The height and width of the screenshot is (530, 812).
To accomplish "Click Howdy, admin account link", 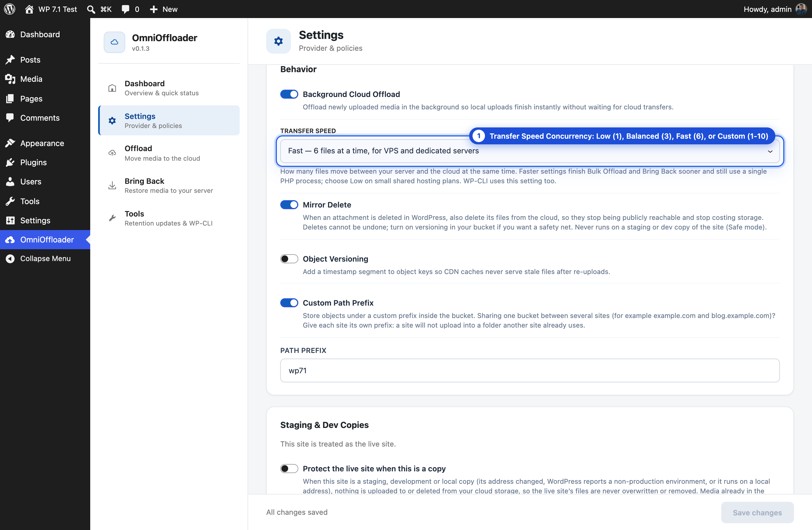I will pos(767,9).
